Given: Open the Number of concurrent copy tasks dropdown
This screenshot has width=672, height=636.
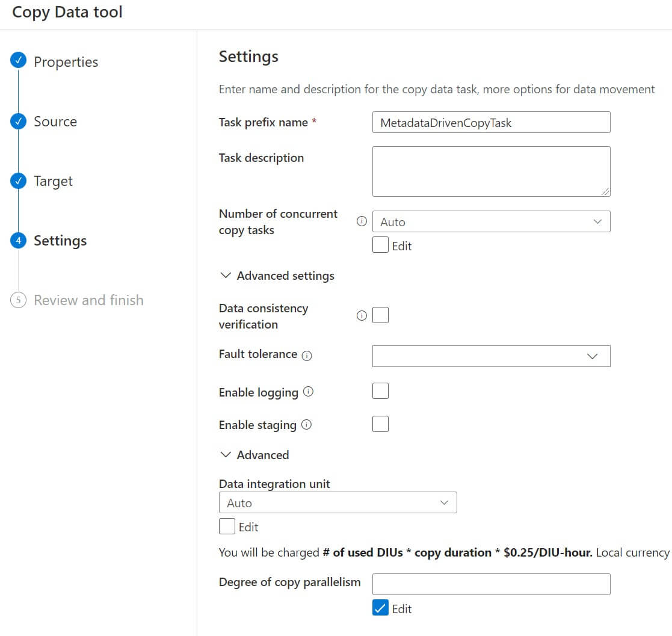Looking at the screenshot, I should tap(491, 221).
